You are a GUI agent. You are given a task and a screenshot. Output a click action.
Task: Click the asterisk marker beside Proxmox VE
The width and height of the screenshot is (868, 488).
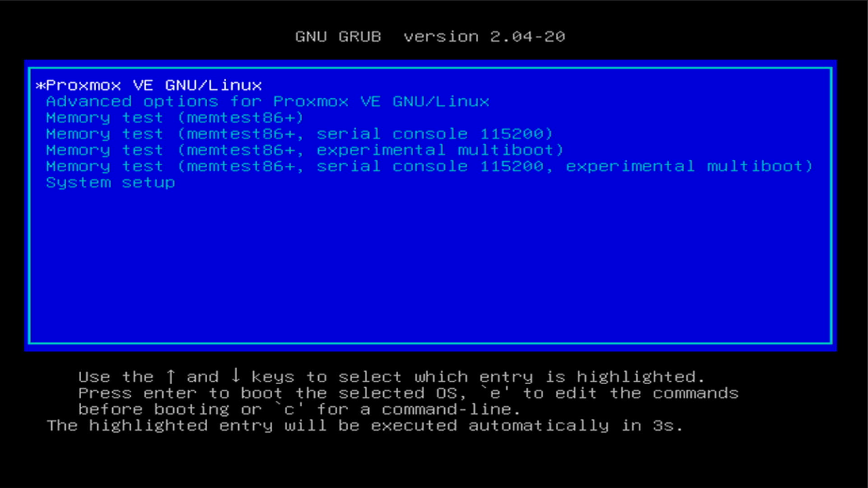[x=41, y=86]
